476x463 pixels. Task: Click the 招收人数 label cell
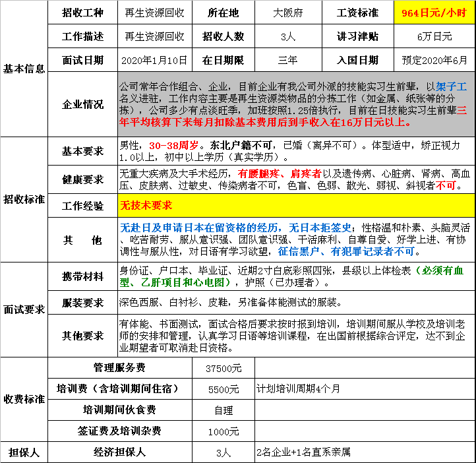(223, 36)
